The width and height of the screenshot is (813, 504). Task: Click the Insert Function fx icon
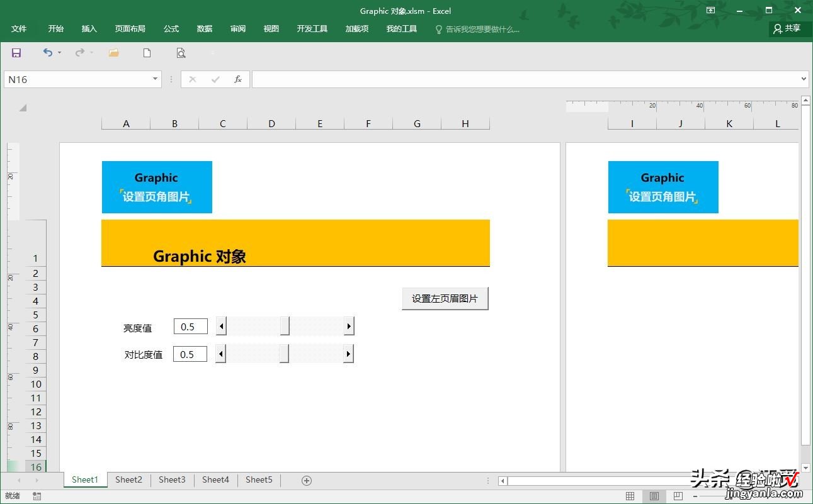coord(238,79)
